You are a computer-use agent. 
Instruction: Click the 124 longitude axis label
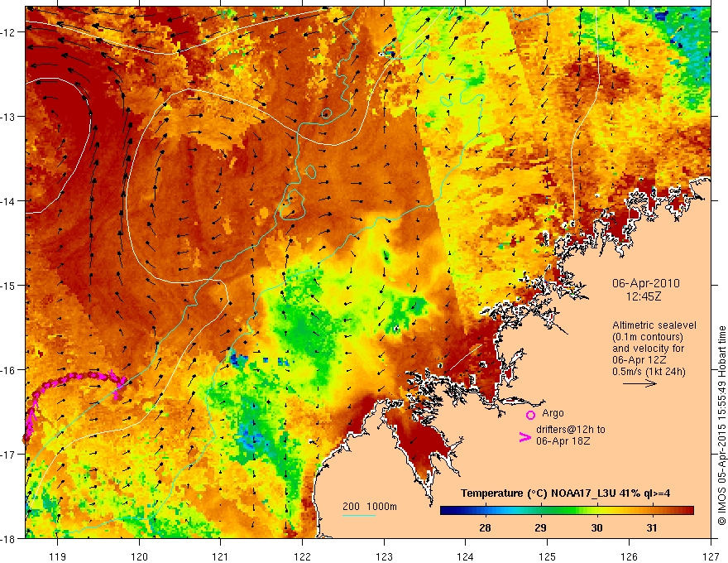(x=466, y=556)
